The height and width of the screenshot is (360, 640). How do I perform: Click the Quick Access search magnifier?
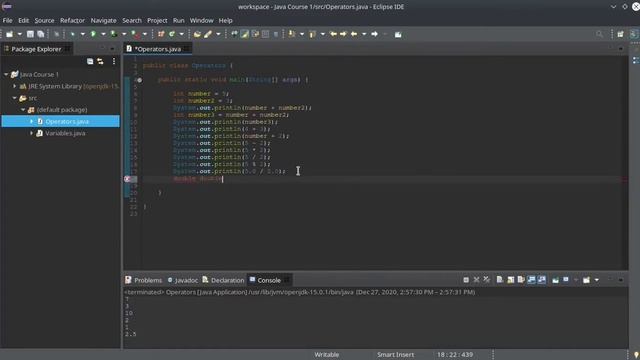tap(599, 34)
